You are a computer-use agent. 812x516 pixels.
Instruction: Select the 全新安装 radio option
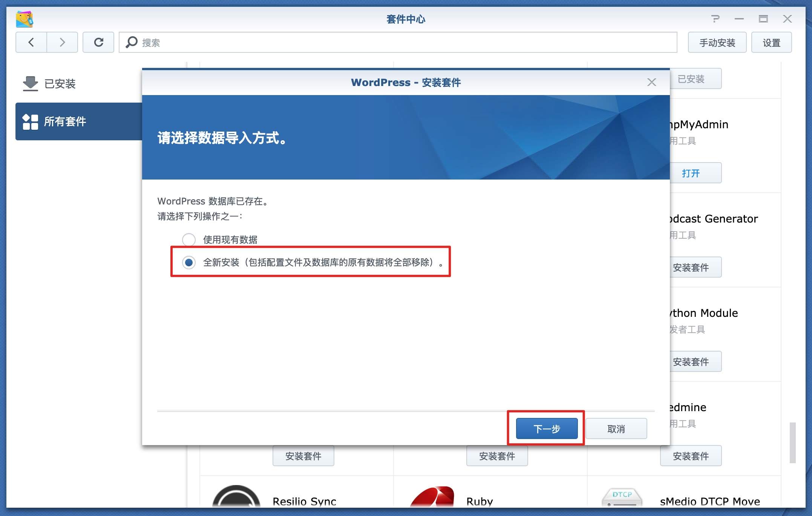coord(189,262)
